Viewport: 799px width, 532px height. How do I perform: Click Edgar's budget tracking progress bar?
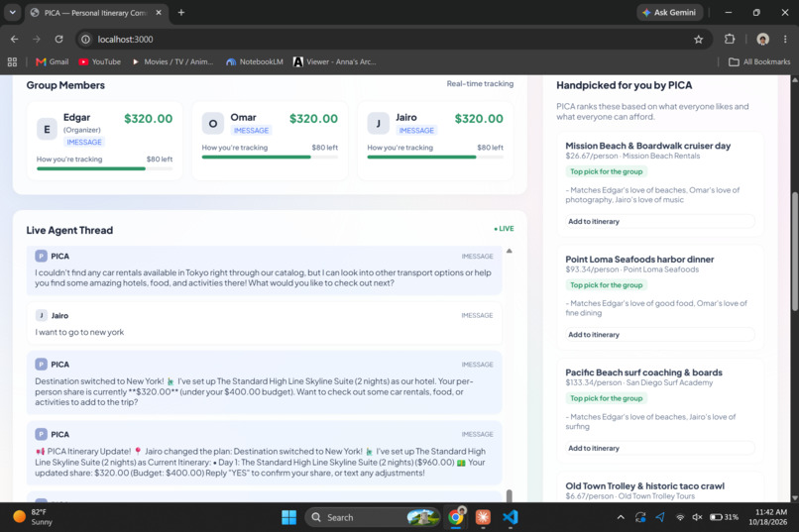104,168
